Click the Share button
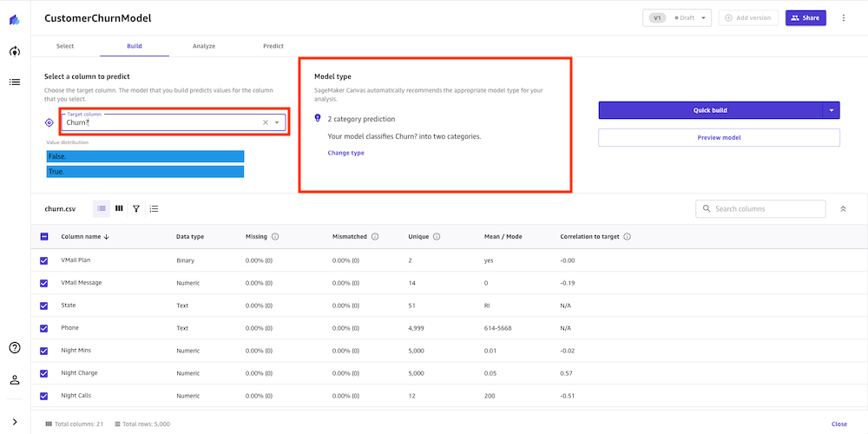 [x=806, y=17]
